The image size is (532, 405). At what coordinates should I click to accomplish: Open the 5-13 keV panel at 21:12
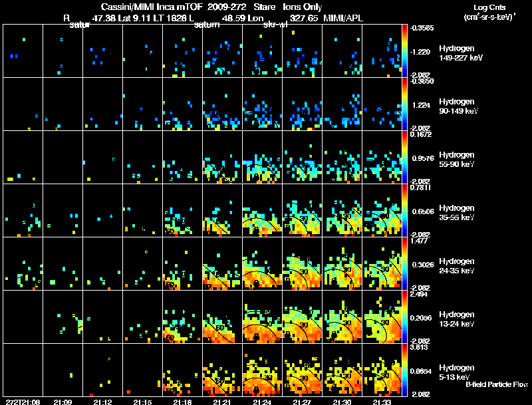(x=103, y=370)
